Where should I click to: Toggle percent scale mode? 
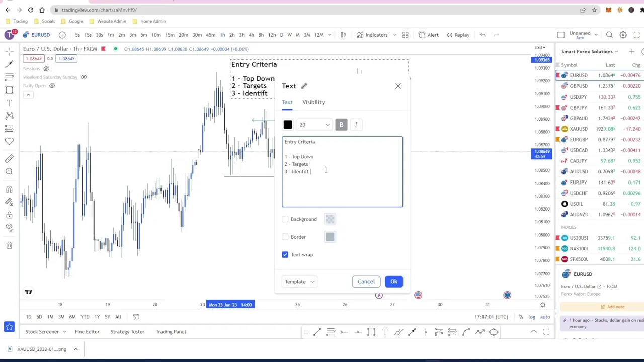(521, 317)
